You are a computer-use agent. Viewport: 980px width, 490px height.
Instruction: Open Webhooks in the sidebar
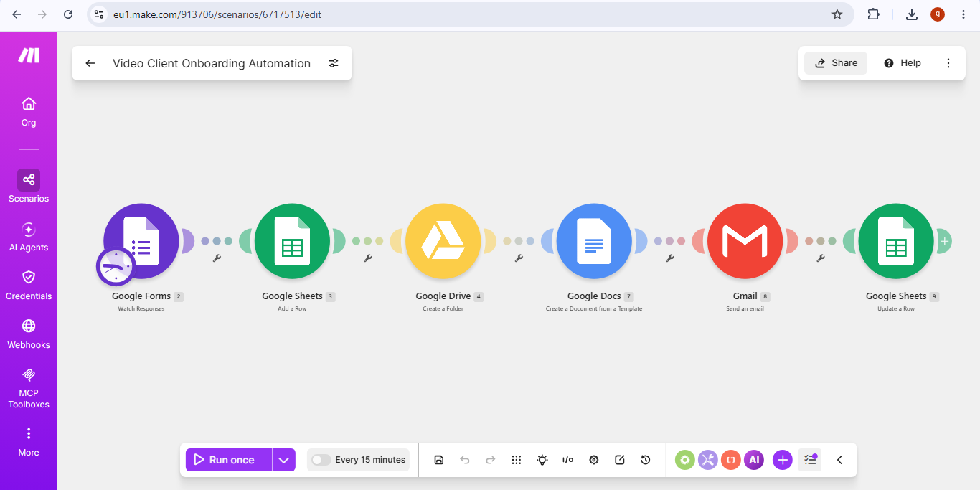(29, 334)
